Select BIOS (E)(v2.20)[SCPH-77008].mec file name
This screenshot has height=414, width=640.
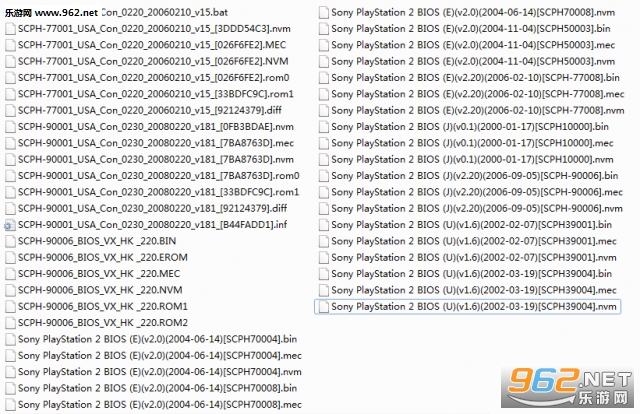(478, 94)
